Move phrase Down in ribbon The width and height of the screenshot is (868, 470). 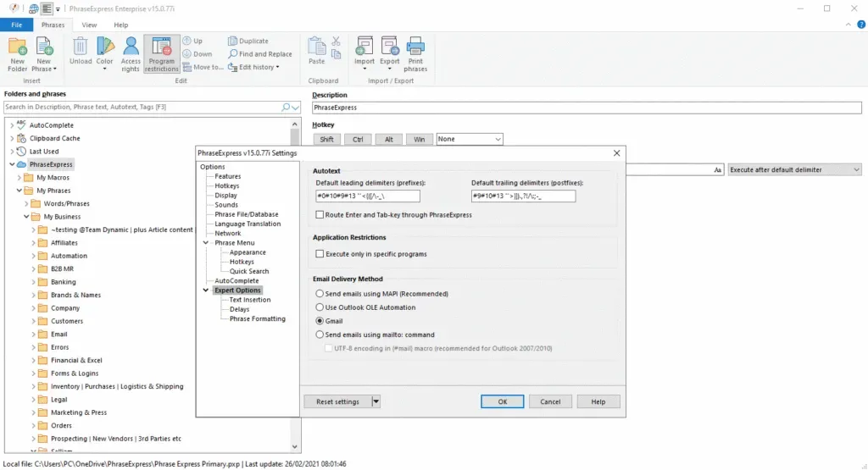pos(198,54)
